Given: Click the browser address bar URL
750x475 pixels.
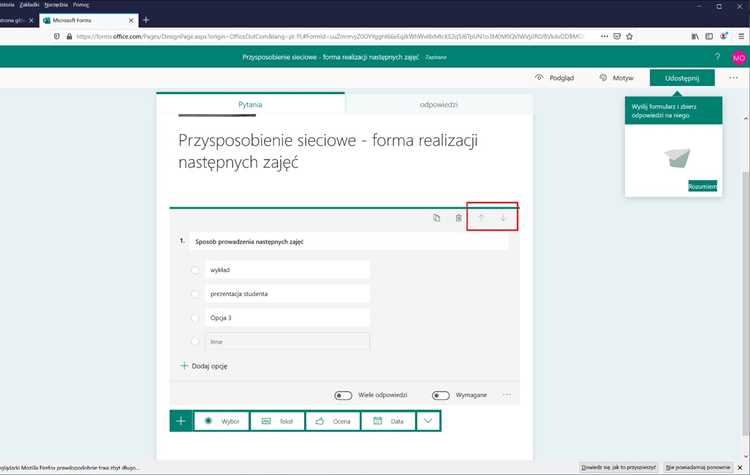Looking at the screenshot, I should [x=330, y=36].
